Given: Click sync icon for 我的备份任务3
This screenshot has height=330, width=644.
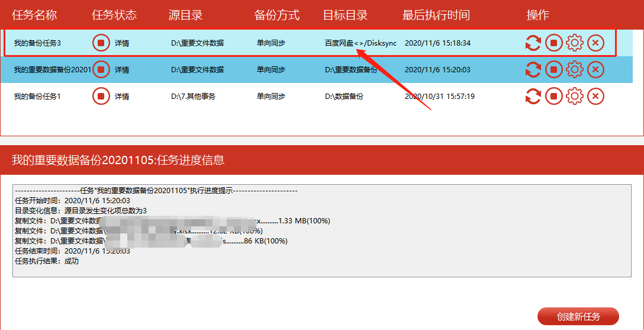Looking at the screenshot, I should tap(533, 43).
